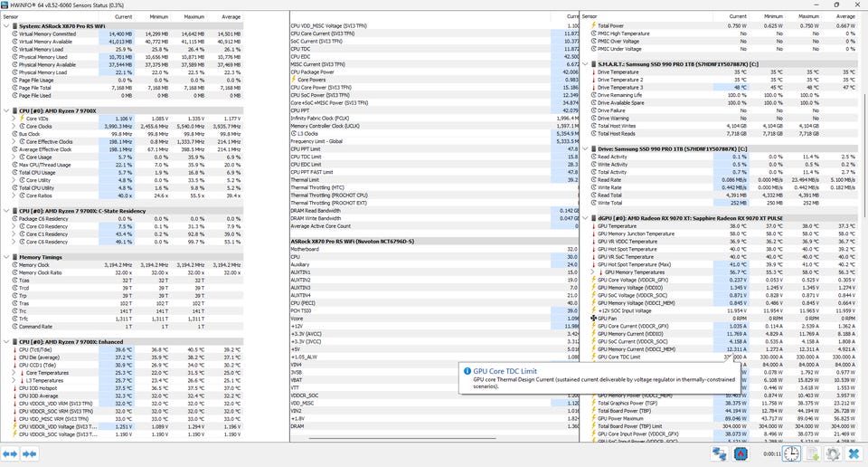Click the left pane Minimum column header

152,16
